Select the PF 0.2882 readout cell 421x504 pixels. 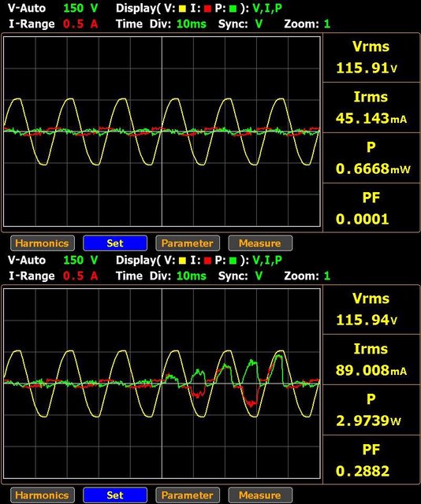[371, 460]
